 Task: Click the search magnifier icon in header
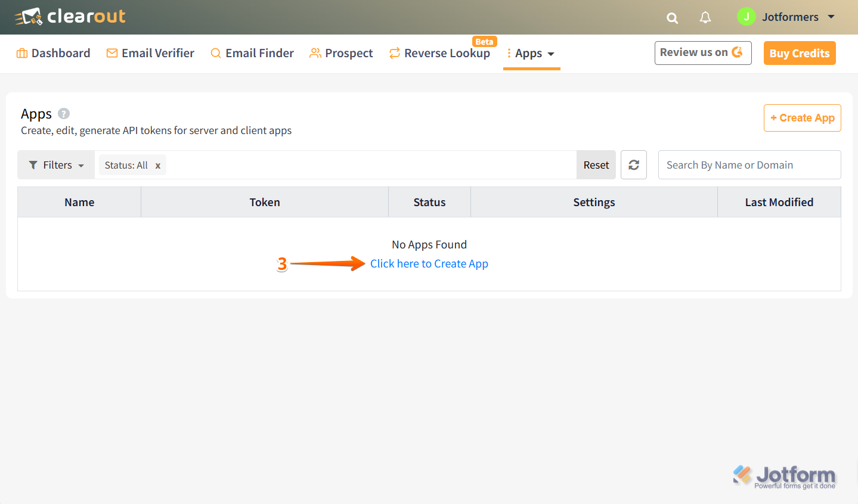click(672, 18)
